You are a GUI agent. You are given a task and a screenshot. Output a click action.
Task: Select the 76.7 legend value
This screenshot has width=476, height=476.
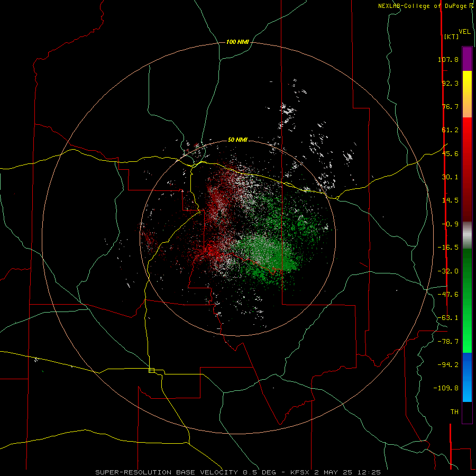coord(450,106)
